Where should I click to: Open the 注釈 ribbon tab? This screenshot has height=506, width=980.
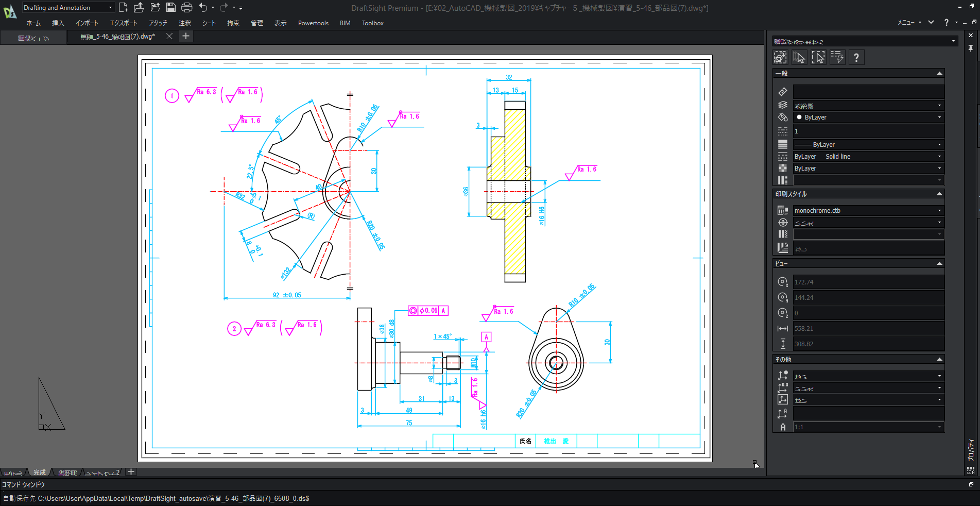click(x=184, y=23)
